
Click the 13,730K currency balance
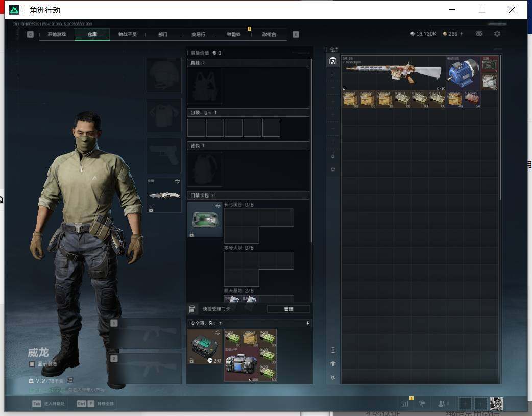click(423, 34)
